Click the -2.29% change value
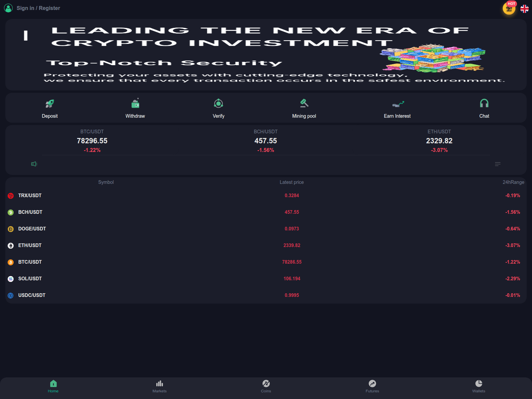The image size is (532, 399). (513, 279)
